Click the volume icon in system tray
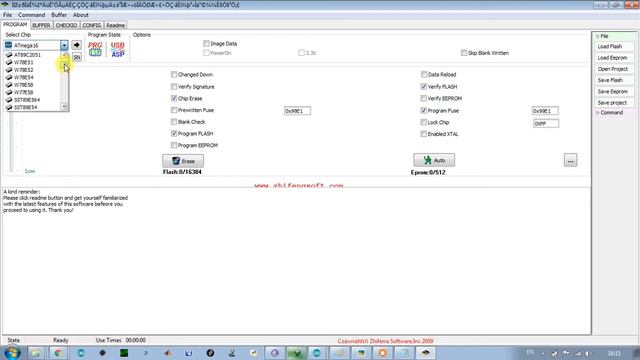 (588, 353)
